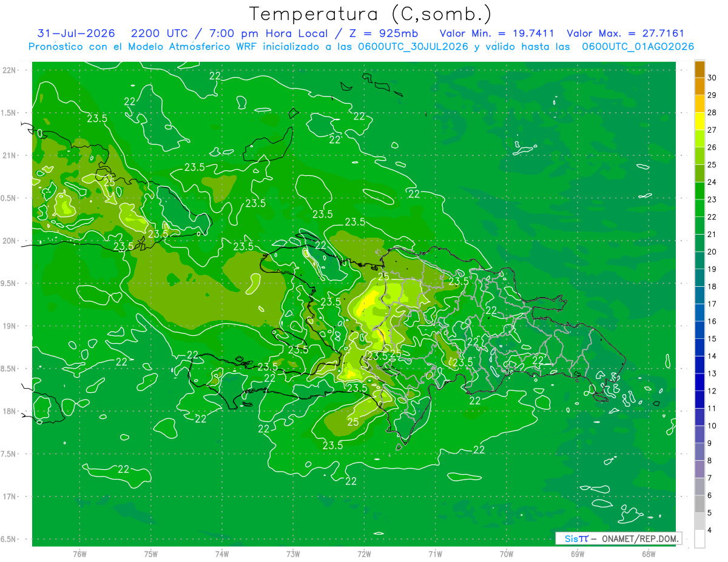Select the 'Valor Max. = 27.7161' readout
The height and width of the screenshot is (562, 728).
click(x=625, y=33)
